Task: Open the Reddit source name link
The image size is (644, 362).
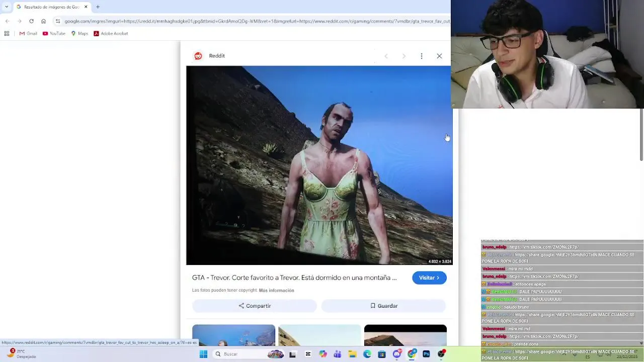Action: (x=217, y=56)
